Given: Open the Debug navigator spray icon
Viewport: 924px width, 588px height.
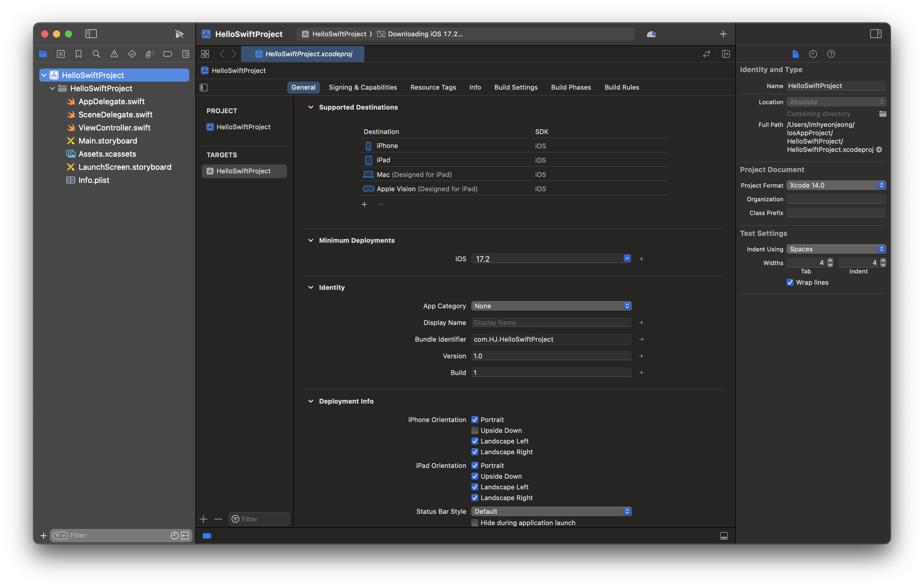Looking at the screenshot, I should click(x=150, y=54).
